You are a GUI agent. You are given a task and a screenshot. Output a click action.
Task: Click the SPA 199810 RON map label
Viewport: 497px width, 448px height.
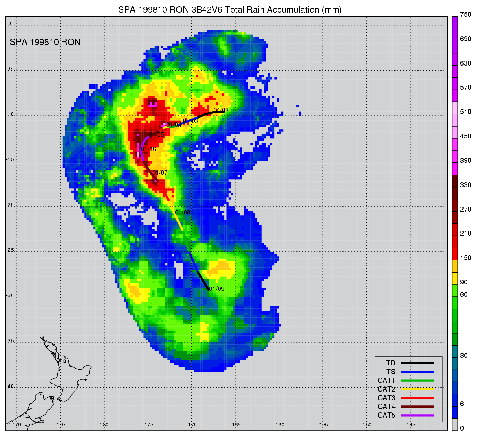tap(45, 42)
